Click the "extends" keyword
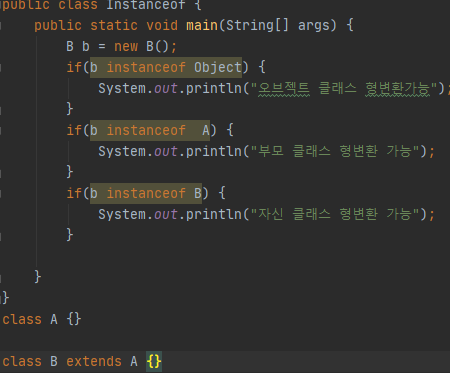 pyautogui.click(x=94, y=361)
